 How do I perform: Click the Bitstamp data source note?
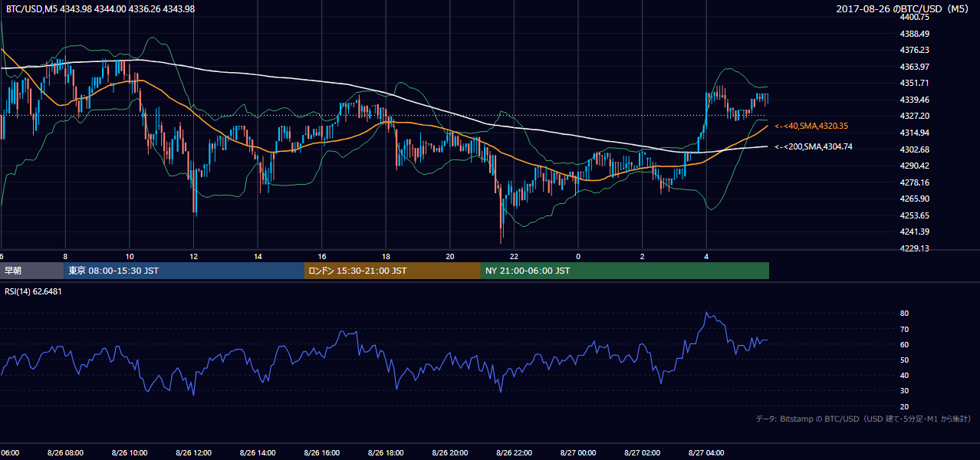[x=864, y=419]
